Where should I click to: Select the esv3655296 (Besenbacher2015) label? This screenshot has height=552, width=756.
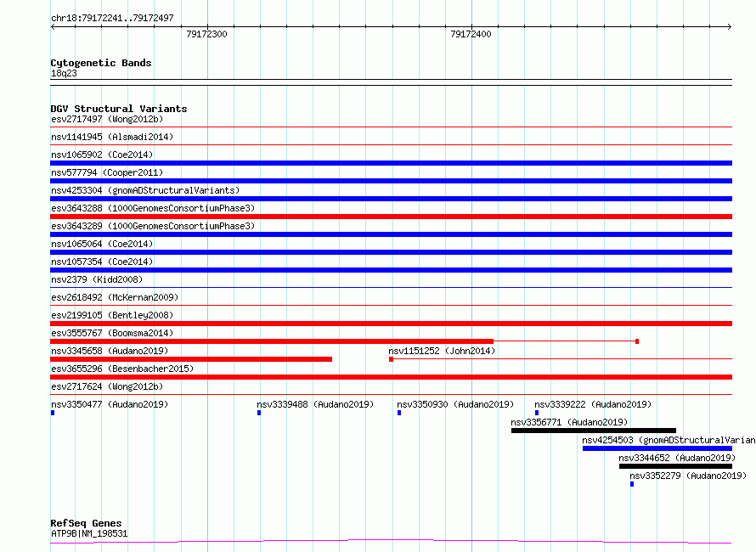click(x=122, y=369)
